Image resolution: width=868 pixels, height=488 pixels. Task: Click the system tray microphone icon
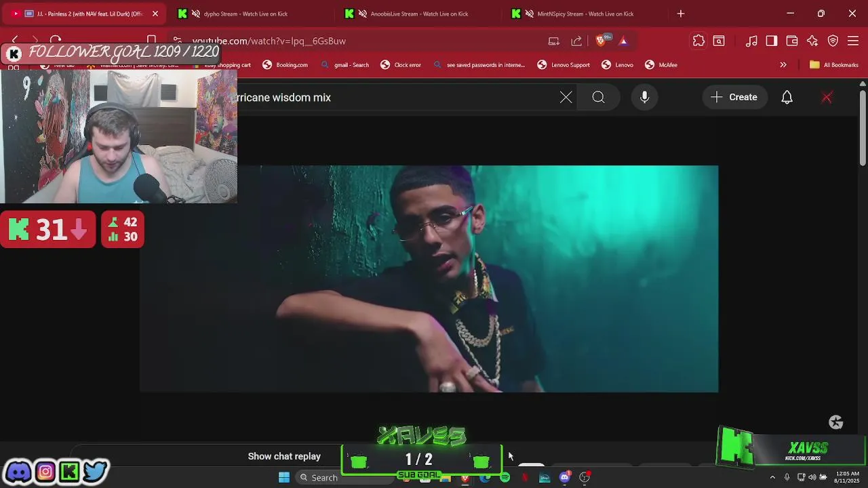tap(787, 477)
